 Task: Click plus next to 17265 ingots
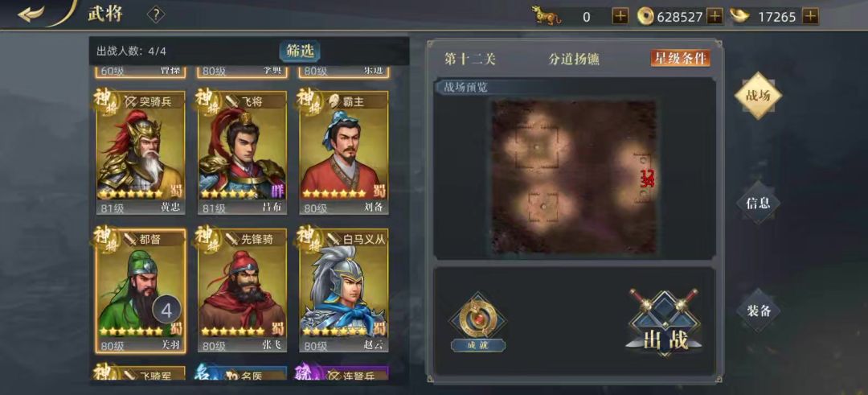point(810,17)
